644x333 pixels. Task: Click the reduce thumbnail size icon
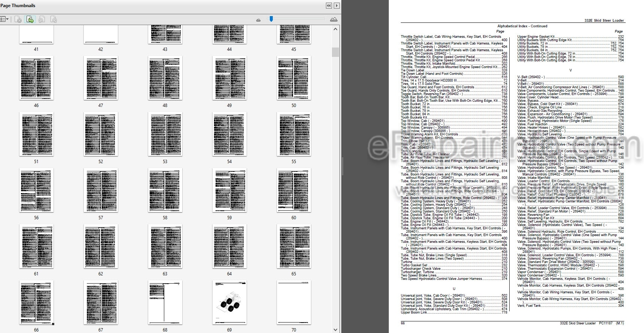click(x=258, y=20)
